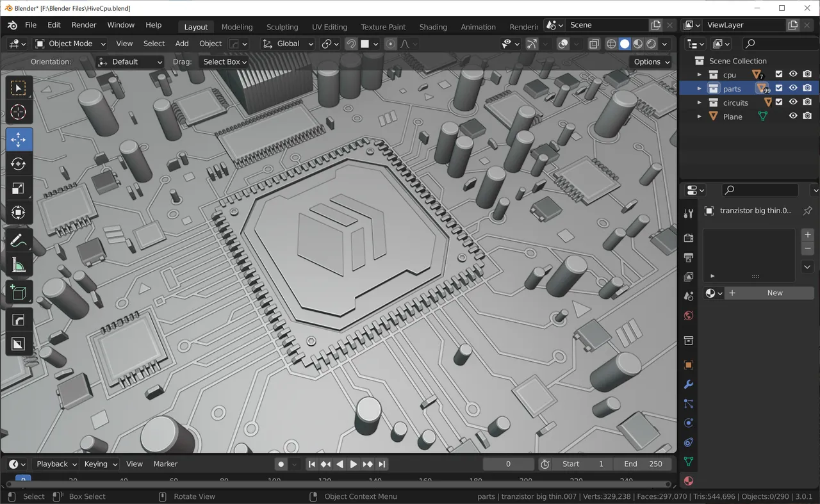The width and height of the screenshot is (820, 504).
Task: Expand the circuits collection
Action: coord(700,102)
